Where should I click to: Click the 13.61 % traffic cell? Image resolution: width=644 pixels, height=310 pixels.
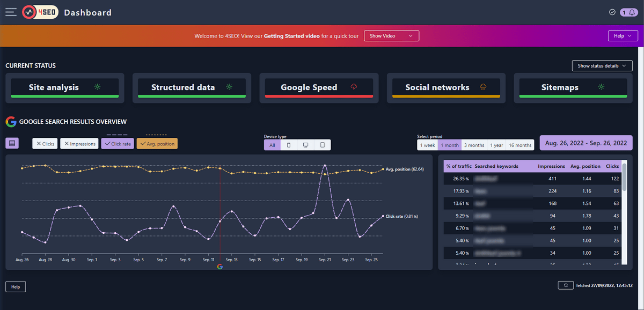click(x=461, y=203)
